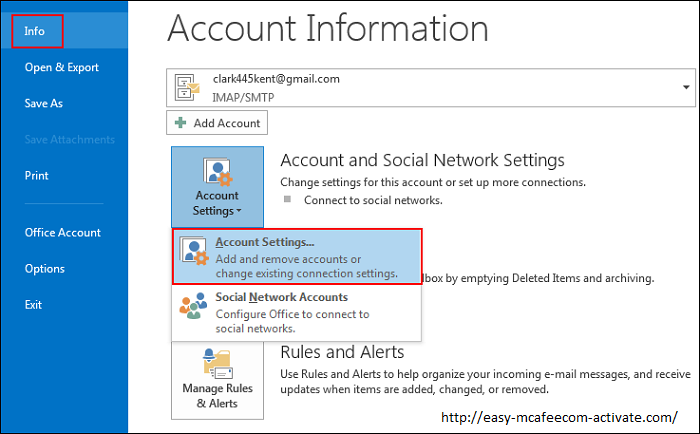Click the IMAP/SMTP account type text
This screenshot has width=700, height=434.
[243, 97]
